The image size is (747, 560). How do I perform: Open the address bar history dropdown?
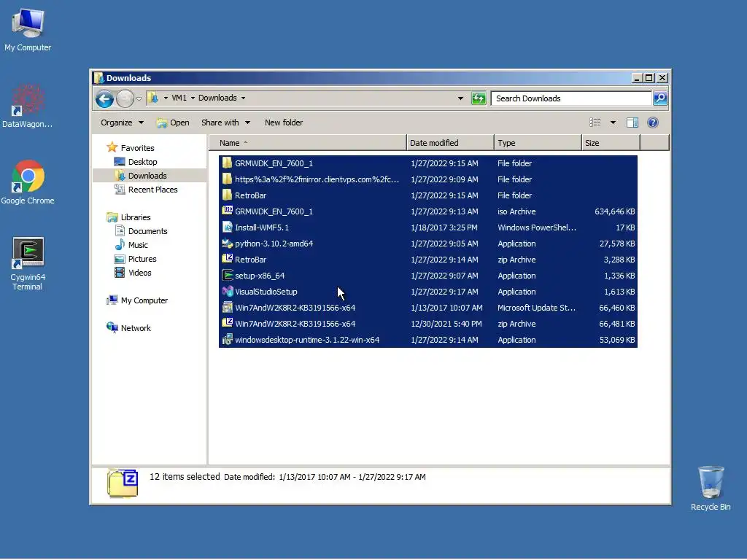[x=460, y=98]
